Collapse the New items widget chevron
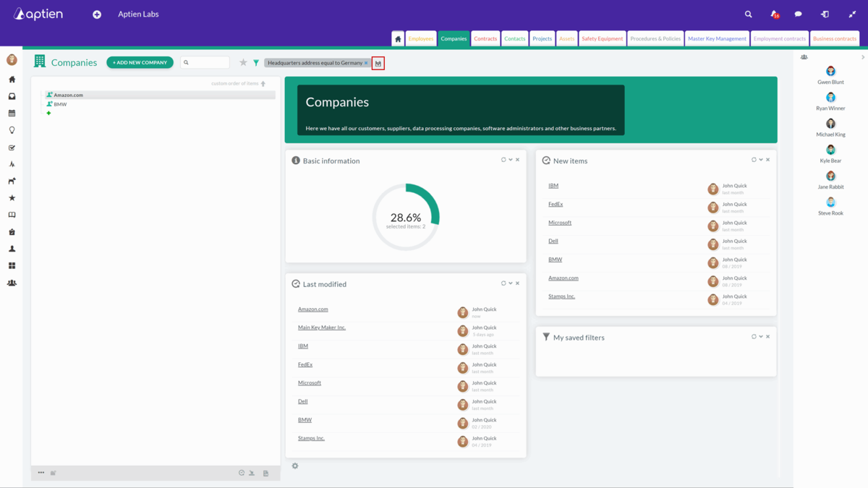 click(761, 160)
